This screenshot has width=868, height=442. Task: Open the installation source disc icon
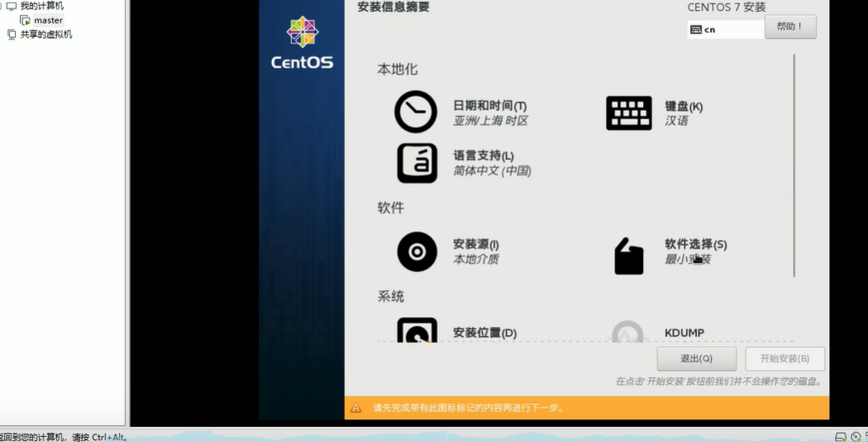417,251
